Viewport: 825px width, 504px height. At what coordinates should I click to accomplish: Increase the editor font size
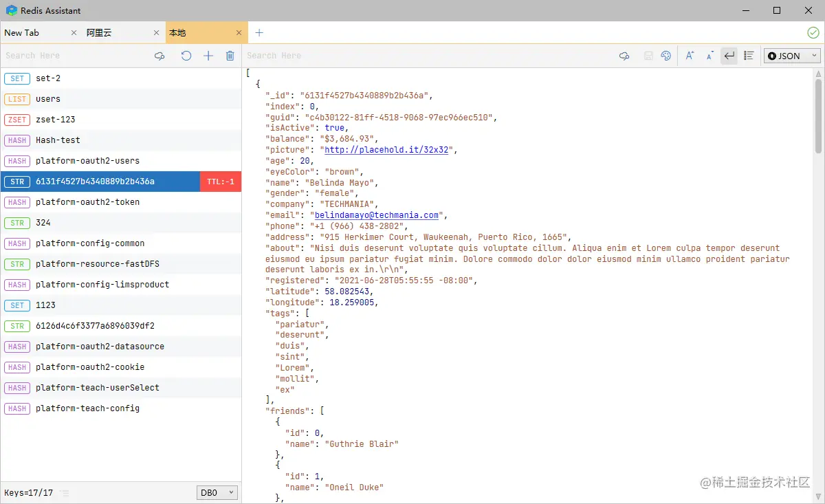[x=690, y=56]
